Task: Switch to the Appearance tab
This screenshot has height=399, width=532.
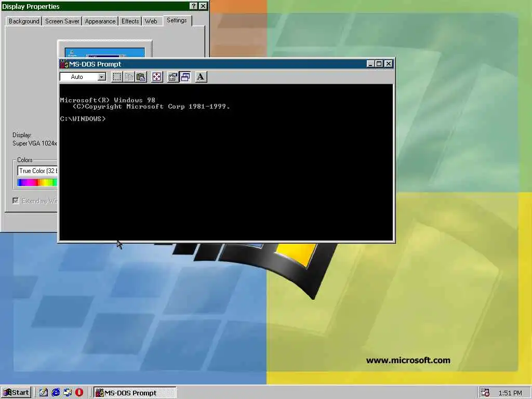Action: 100,21
